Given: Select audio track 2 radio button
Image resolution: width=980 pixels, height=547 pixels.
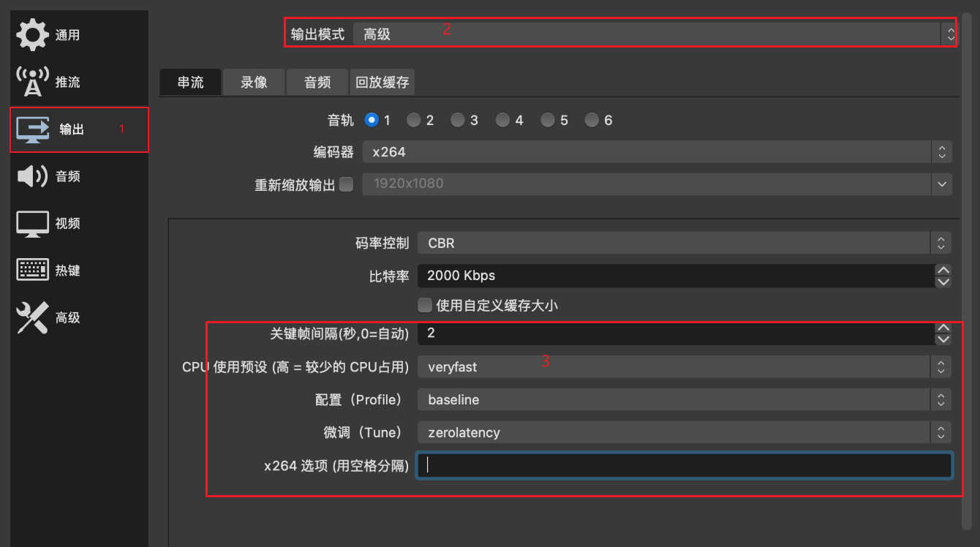Looking at the screenshot, I should point(414,120).
